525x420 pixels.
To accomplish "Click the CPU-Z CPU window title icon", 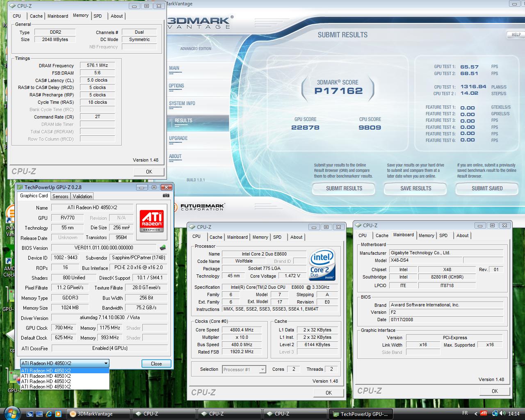I will click(x=192, y=227).
